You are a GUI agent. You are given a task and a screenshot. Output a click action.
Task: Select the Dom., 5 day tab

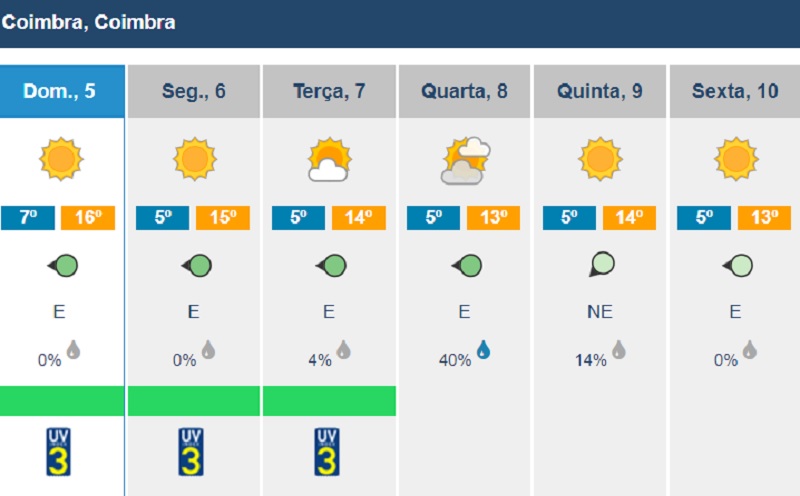click(62, 91)
